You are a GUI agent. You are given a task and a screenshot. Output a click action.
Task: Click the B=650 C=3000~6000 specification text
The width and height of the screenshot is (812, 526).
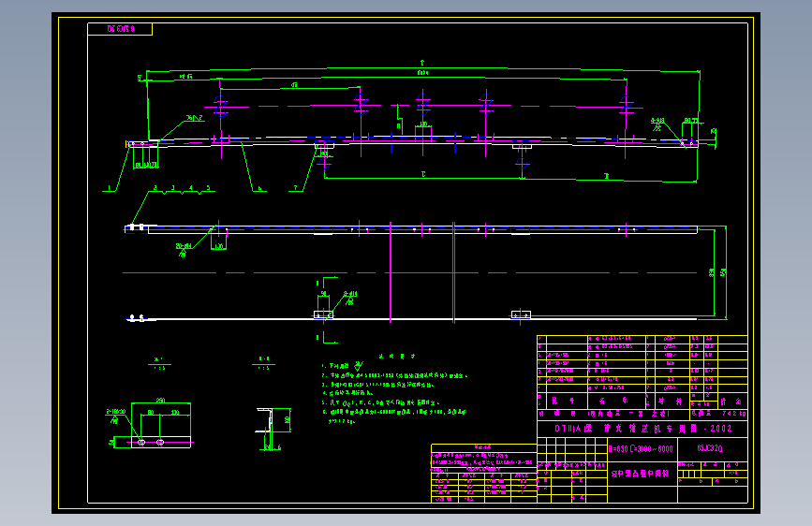[641, 449]
